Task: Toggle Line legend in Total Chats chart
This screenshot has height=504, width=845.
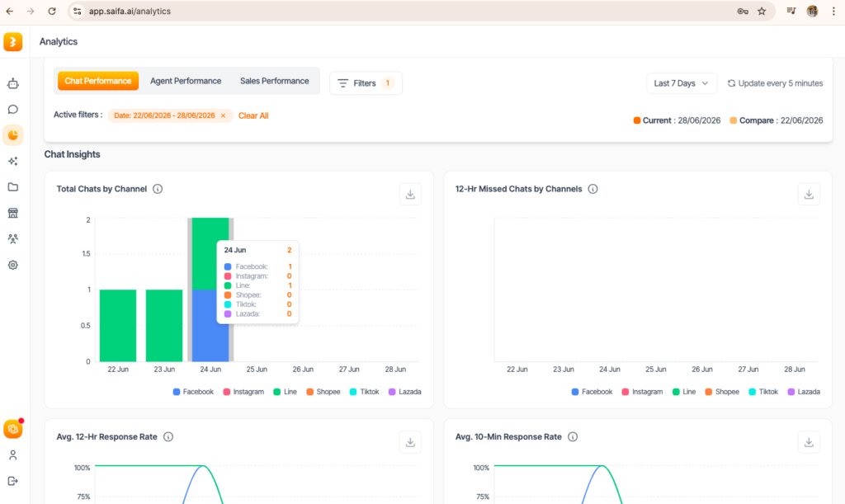Action: (285, 392)
